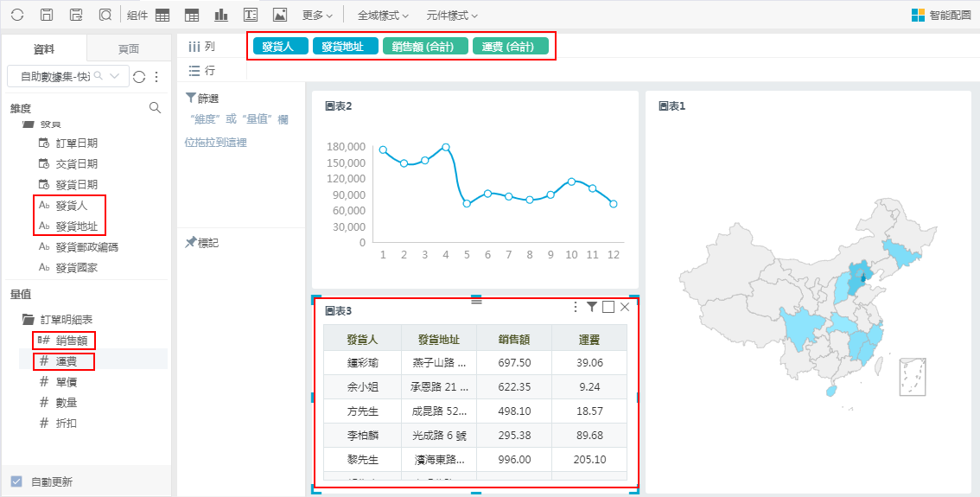Insert a bar chart component

coord(221,15)
